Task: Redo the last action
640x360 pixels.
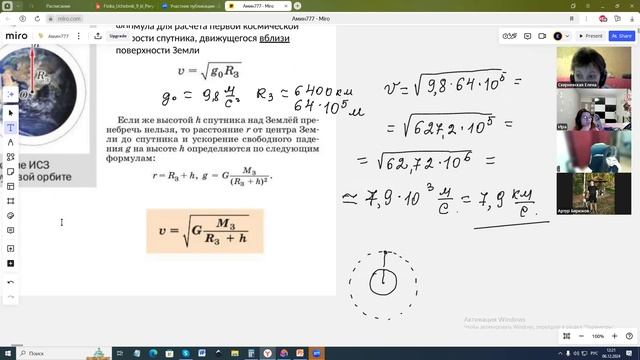Action: (11, 297)
